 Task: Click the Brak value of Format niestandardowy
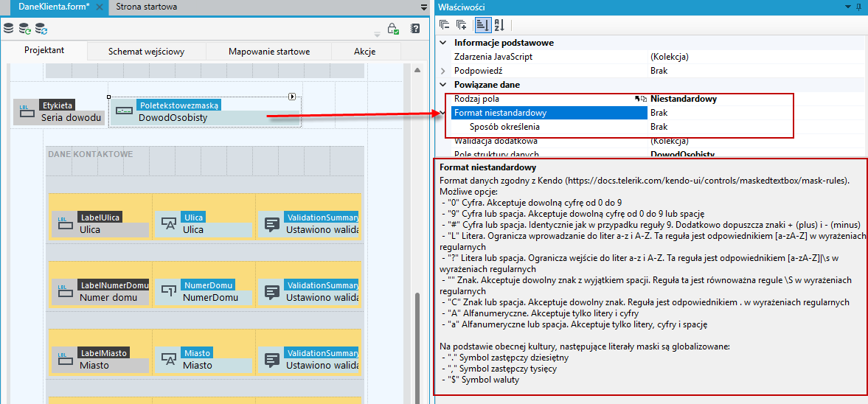659,113
